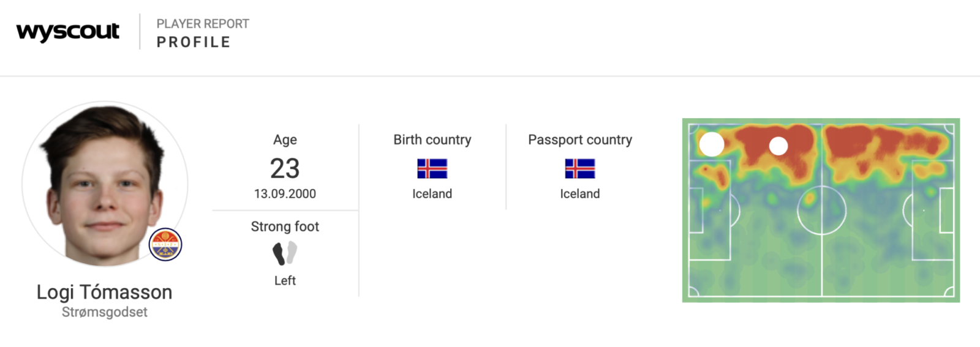Click the PLAYER REPORT header label

(203, 24)
